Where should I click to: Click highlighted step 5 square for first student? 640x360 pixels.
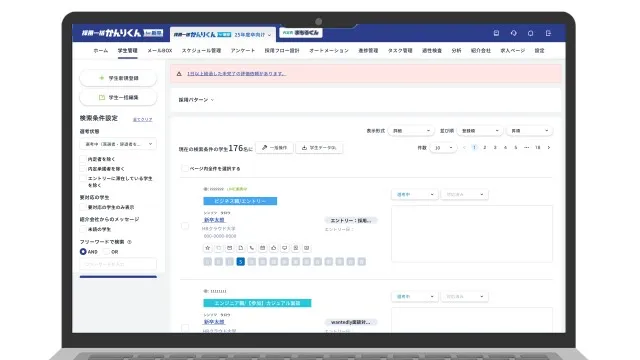pos(240,262)
